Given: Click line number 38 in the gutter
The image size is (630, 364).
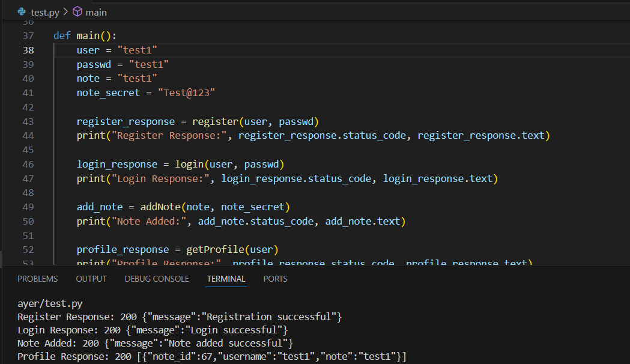Looking at the screenshot, I should 28,50.
